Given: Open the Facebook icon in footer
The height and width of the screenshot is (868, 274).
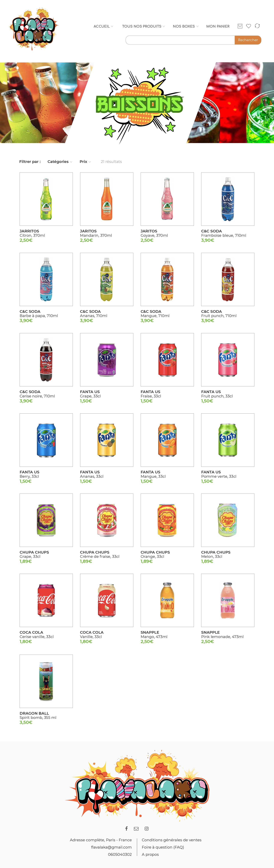Looking at the screenshot, I should [127, 828].
